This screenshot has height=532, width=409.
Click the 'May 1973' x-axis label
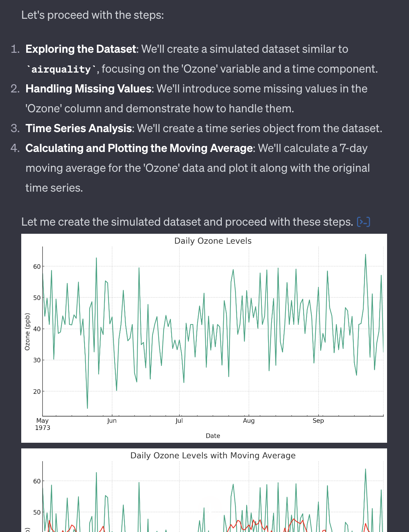pyautogui.click(x=42, y=424)
